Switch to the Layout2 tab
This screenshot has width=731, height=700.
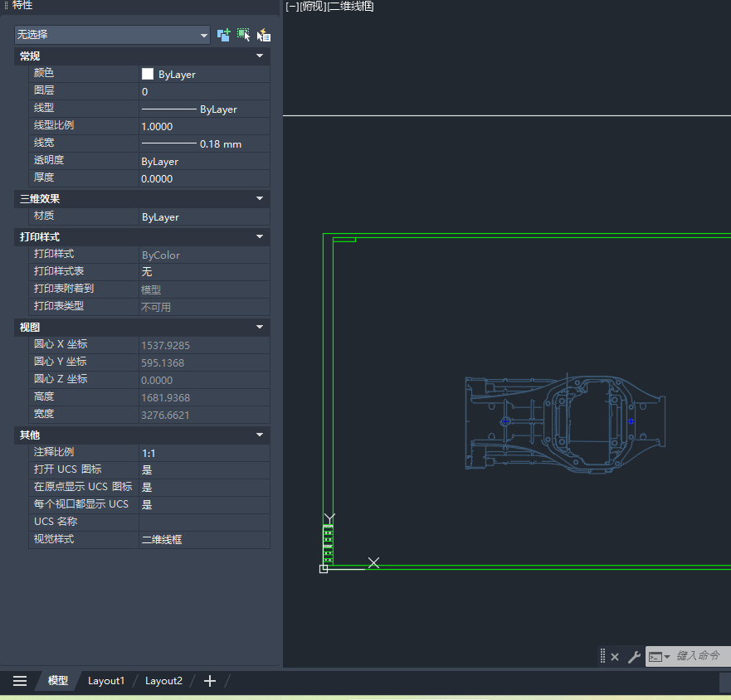tap(163, 681)
